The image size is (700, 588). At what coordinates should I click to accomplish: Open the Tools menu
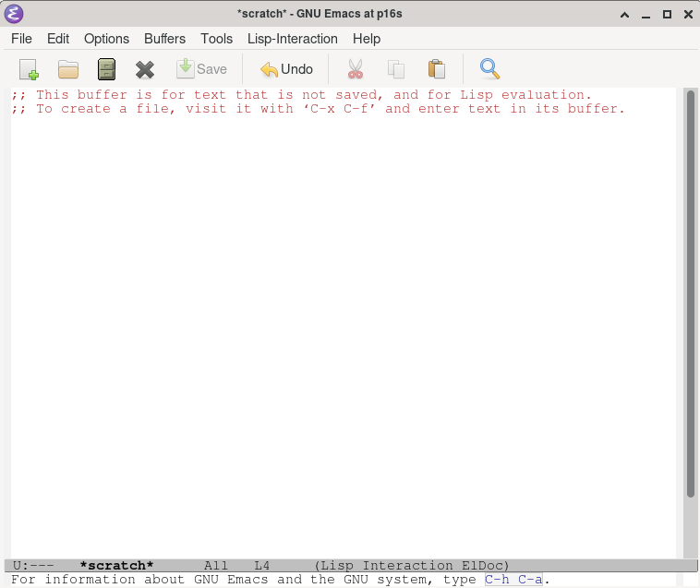(216, 39)
